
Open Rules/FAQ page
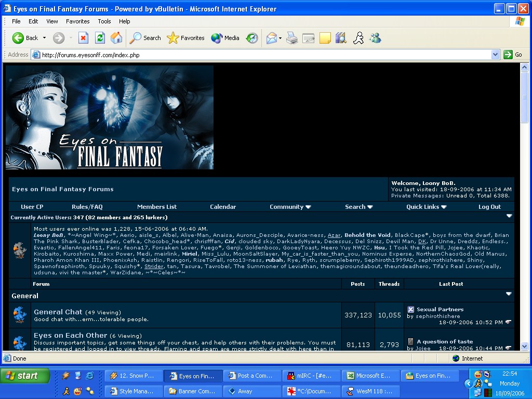click(x=87, y=207)
